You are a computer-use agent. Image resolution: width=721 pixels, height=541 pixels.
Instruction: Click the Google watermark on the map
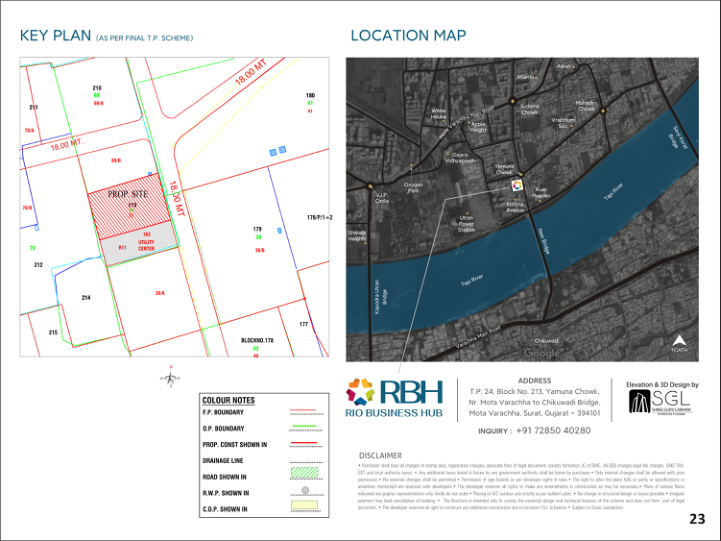[x=542, y=353]
